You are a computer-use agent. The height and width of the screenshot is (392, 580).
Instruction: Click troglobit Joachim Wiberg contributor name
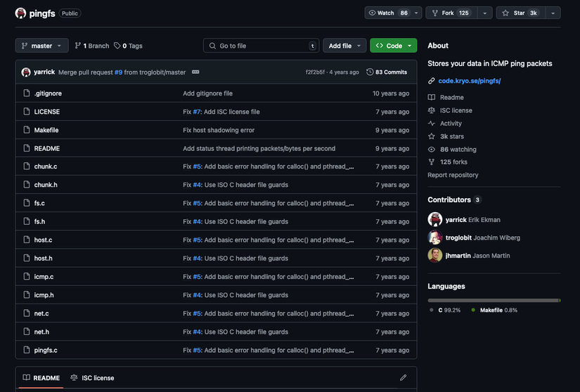(x=483, y=237)
